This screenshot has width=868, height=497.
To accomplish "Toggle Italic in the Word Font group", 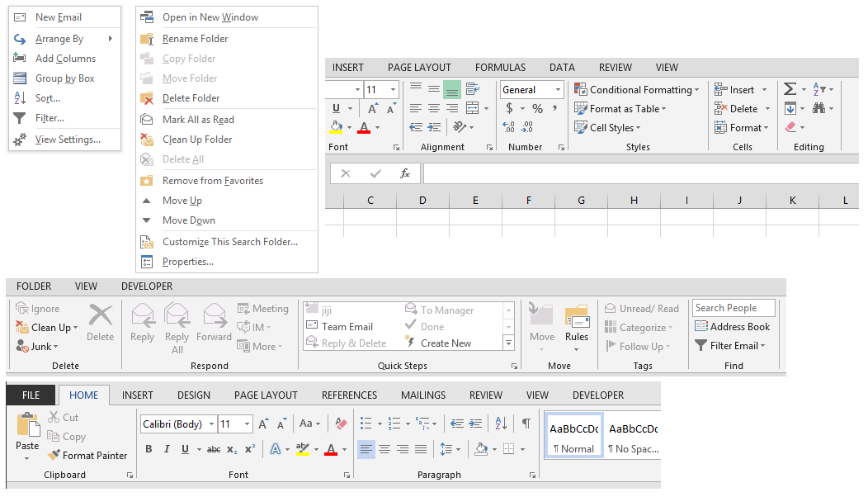I will click(167, 449).
